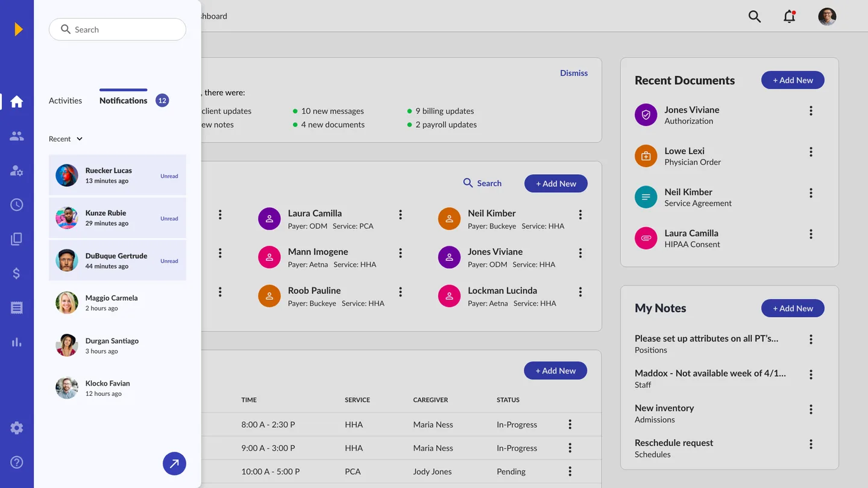
Task: Open Billing via the dollar sign icon
Action: [16, 273]
